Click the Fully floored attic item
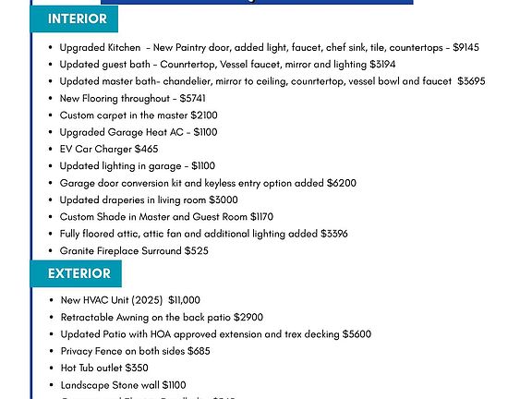532x399 pixels. [x=203, y=234]
